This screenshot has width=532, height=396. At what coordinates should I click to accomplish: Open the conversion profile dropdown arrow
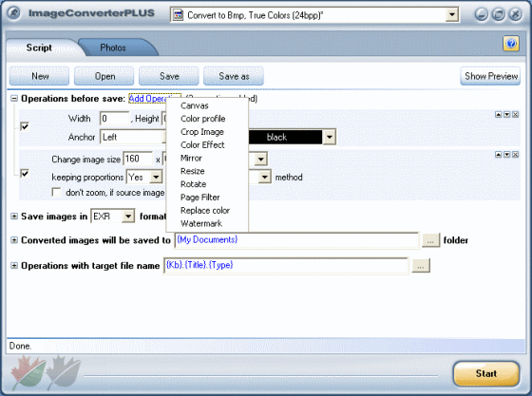451,15
